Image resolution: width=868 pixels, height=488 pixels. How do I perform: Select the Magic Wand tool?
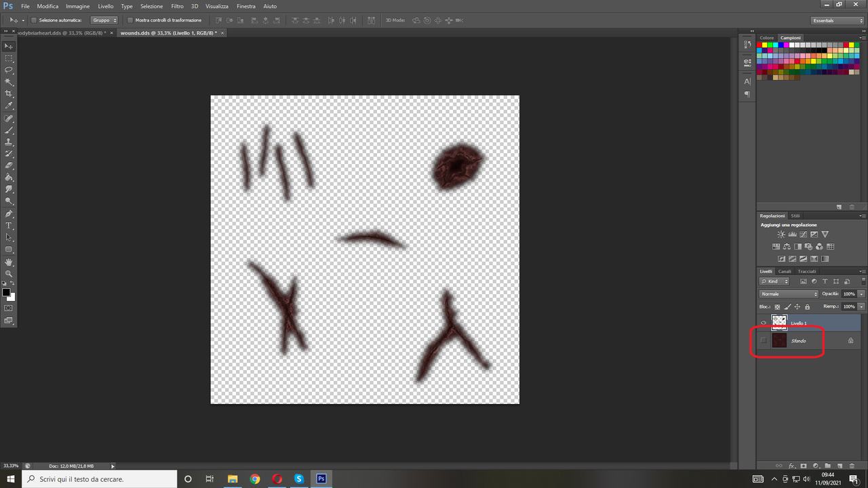point(9,82)
